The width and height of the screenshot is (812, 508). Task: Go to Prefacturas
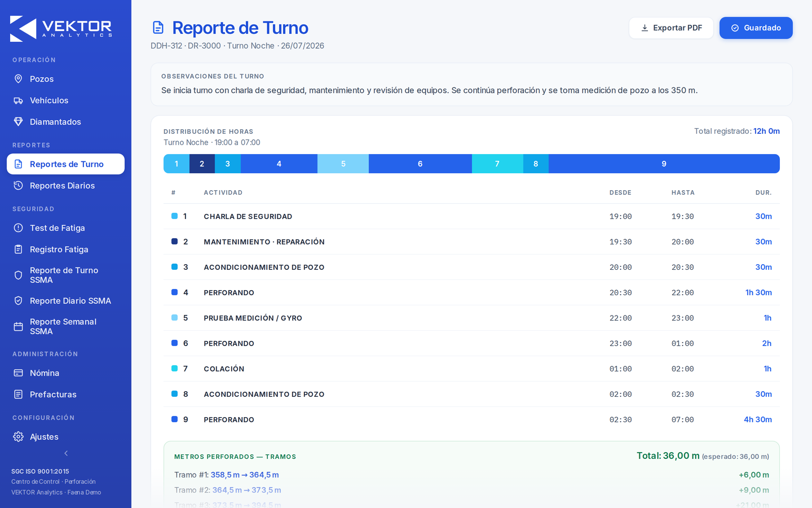click(65, 395)
